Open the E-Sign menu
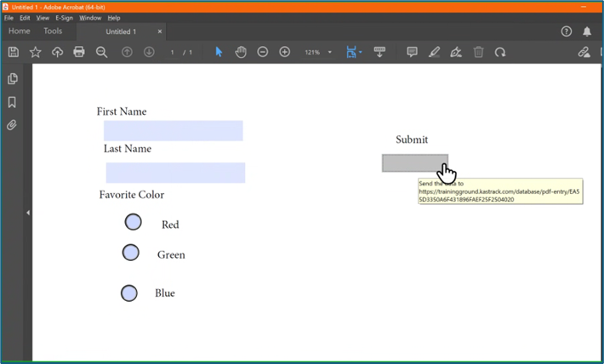Screen dimensions: 604x364 (64, 18)
